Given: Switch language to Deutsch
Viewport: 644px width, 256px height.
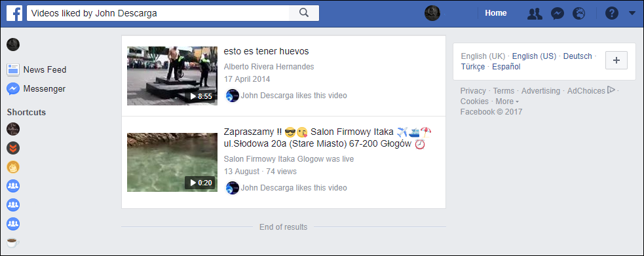Looking at the screenshot, I should (x=577, y=56).
